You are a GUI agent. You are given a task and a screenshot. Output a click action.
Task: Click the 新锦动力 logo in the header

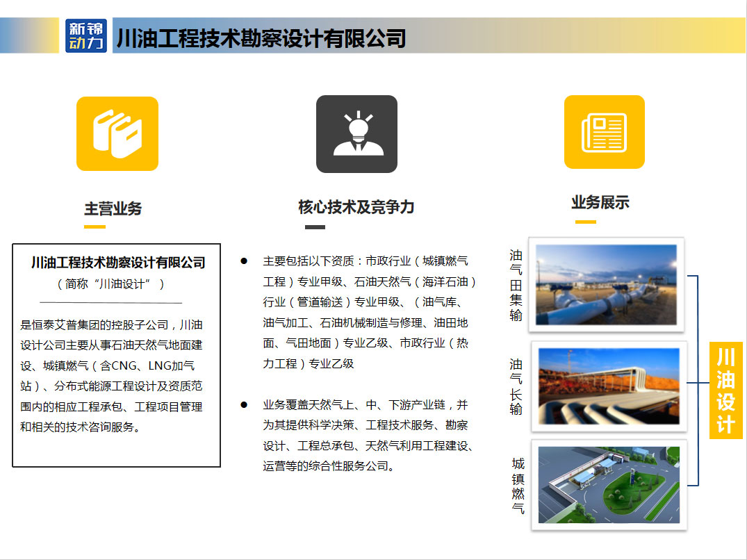tap(86, 35)
